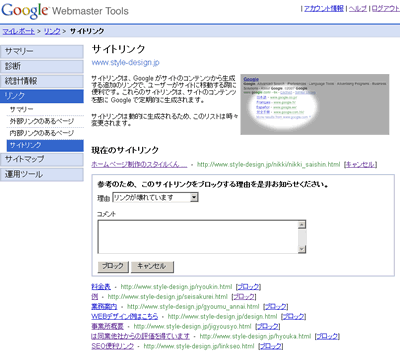This screenshot has height=362, width=400.
Task: Click comment box scroll down arrow
Action: click(x=302, y=249)
